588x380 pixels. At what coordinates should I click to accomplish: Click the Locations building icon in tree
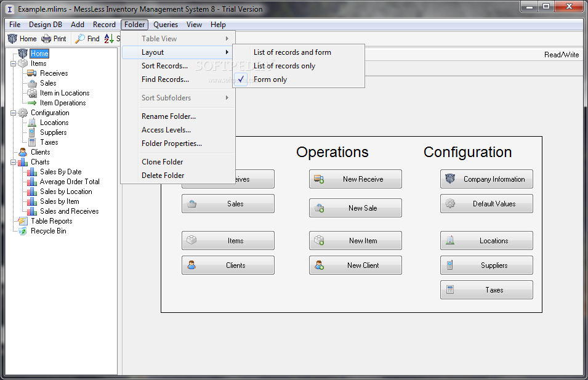32,123
